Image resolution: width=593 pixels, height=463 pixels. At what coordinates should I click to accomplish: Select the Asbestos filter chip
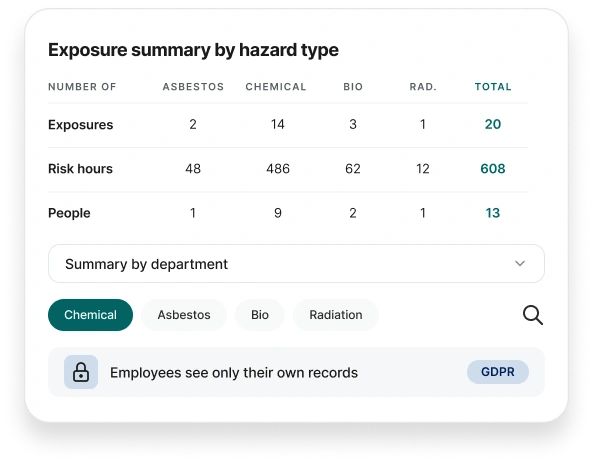184,315
